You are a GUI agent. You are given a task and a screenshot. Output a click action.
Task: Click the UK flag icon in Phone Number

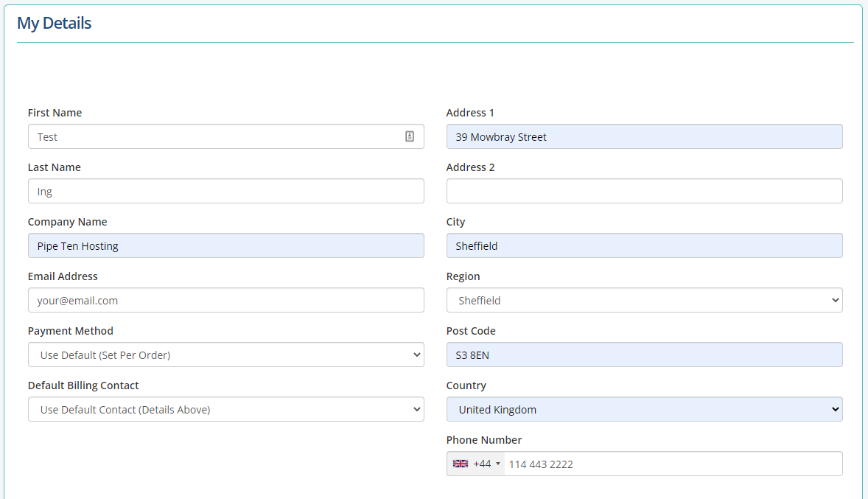461,464
